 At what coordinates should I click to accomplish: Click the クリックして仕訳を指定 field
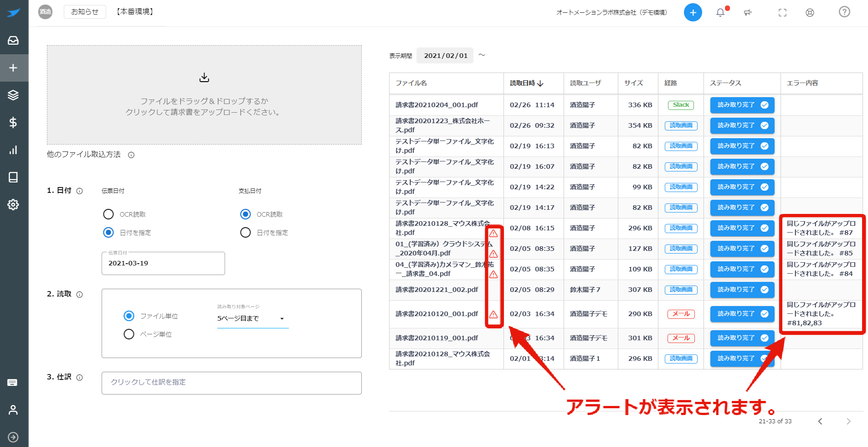[x=231, y=383]
